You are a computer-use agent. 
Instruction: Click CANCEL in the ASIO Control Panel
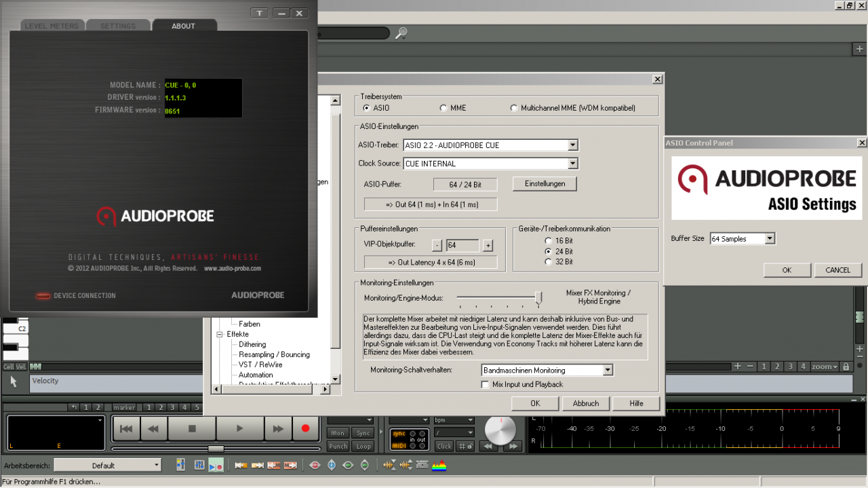[838, 269]
